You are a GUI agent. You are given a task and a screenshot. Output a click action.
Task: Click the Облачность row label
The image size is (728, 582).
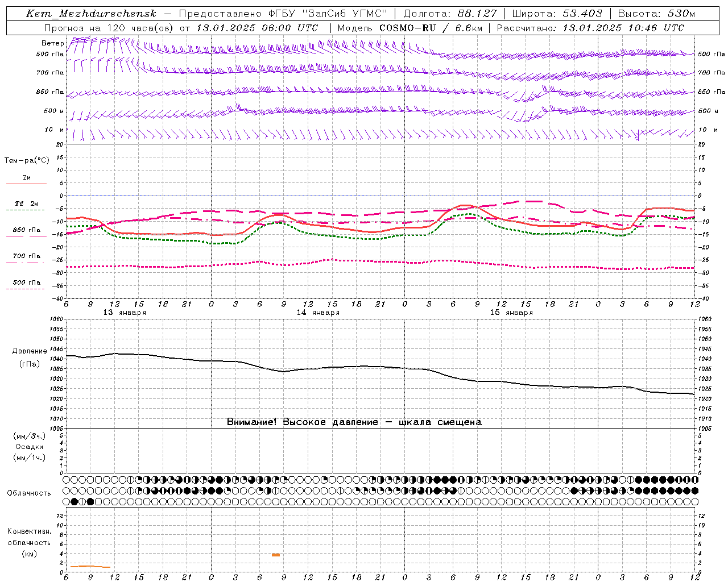[29, 493]
